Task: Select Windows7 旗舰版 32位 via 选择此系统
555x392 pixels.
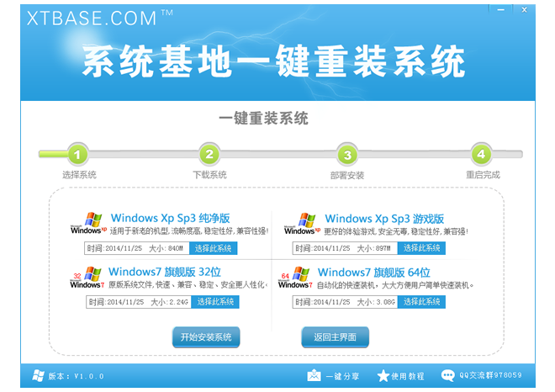Action: [214, 302]
